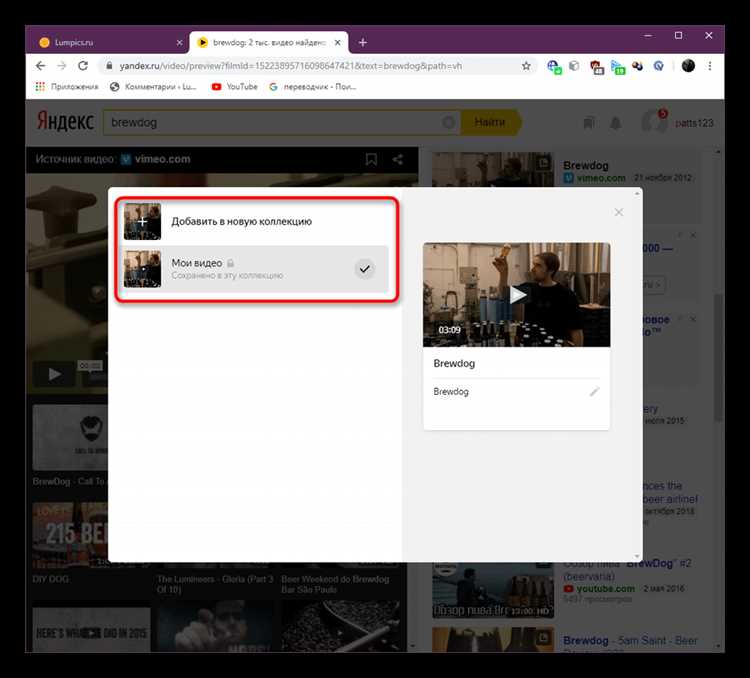The width and height of the screenshot is (750, 678).
Task: Close the brewdog video search tab
Action: [x=338, y=43]
